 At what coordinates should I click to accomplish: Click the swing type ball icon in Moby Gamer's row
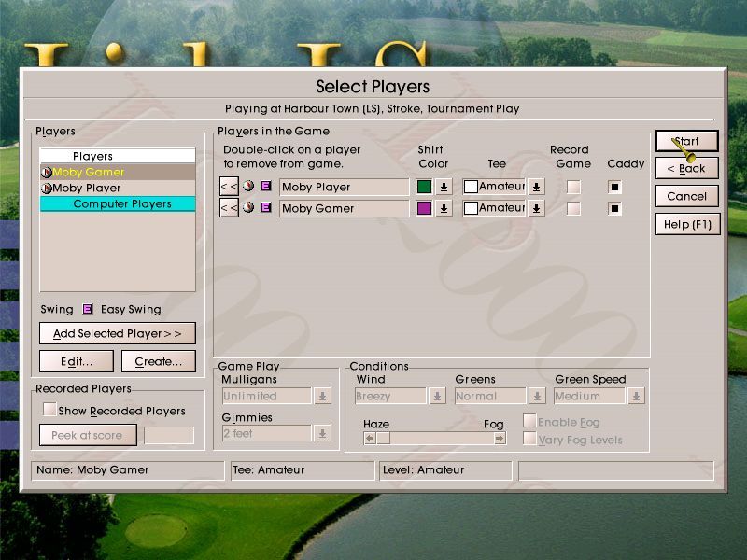[x=250, y=208]
